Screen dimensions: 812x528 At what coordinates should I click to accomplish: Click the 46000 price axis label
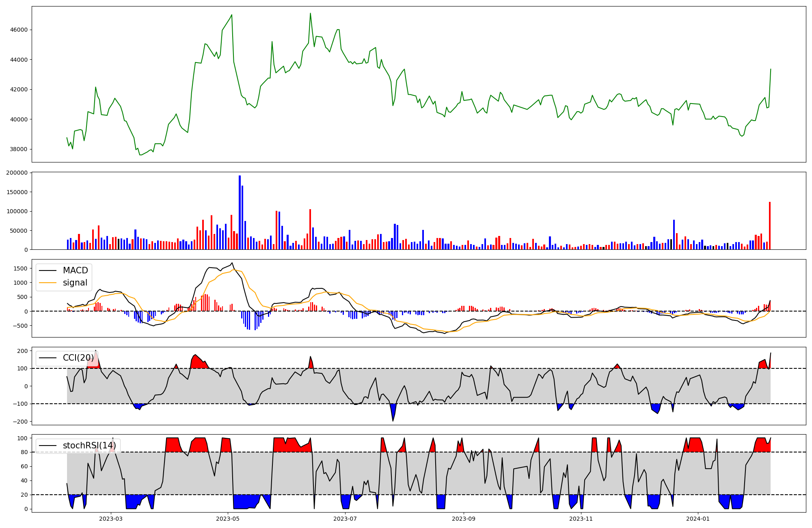[18, 30]
